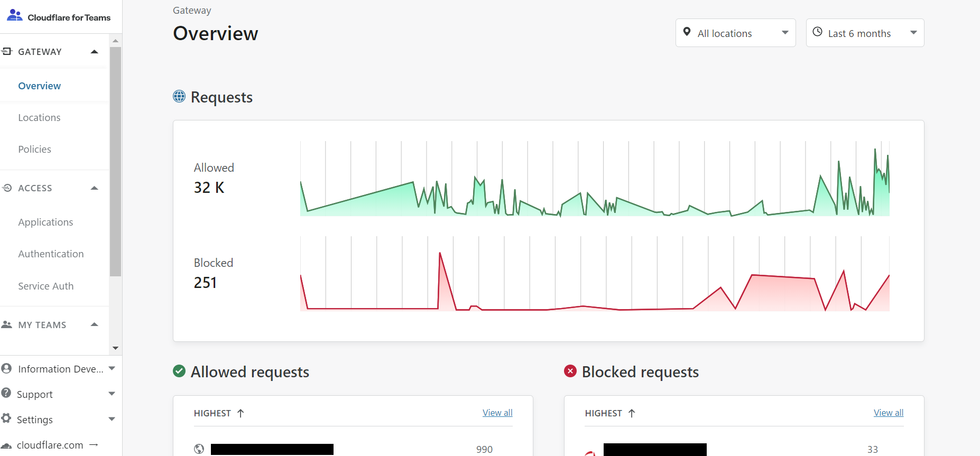Viewport: 980px width, 456px height.
Task: Open the Applications page under Access
Action: coord(45,222)
